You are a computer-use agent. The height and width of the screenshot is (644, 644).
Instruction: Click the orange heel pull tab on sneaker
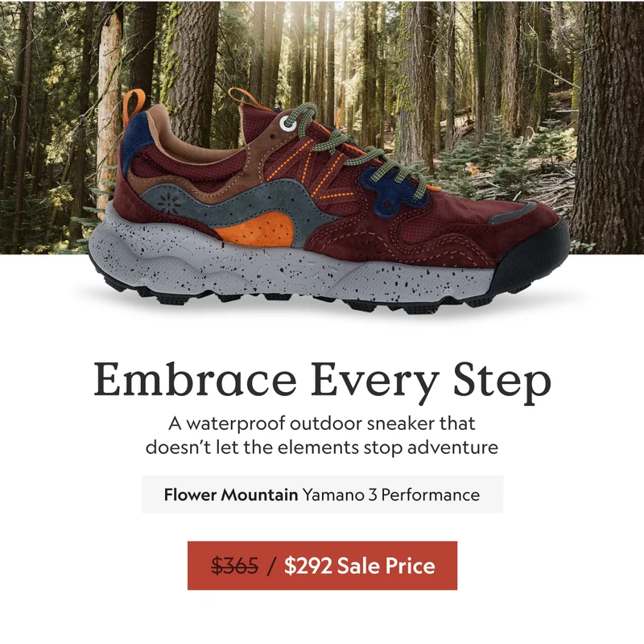click(x=134, y=107)
